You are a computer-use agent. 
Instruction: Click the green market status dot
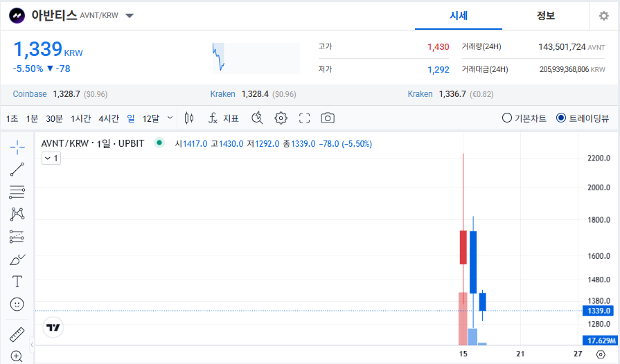(159, 143)
